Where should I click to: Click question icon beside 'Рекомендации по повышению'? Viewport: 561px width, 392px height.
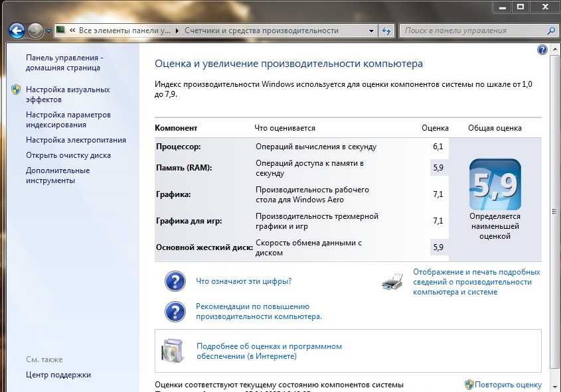(x=175, y=311)
